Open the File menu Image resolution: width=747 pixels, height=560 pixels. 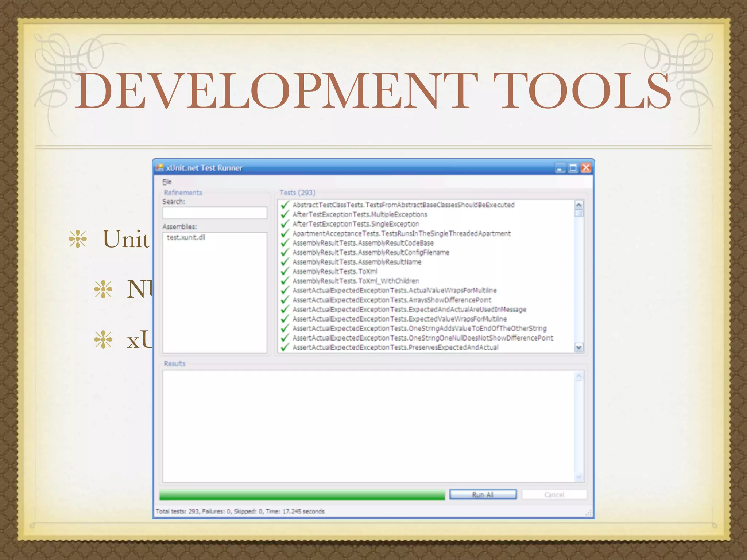167,182
